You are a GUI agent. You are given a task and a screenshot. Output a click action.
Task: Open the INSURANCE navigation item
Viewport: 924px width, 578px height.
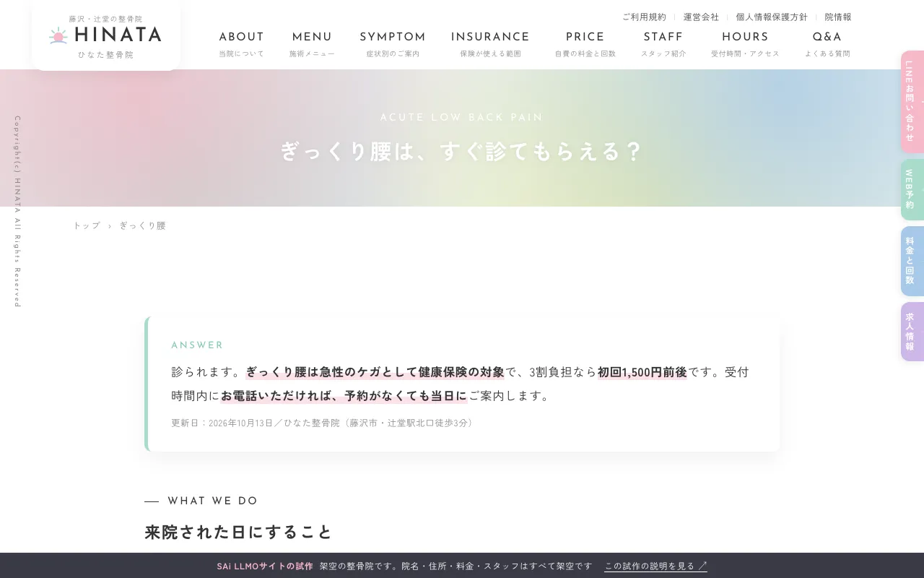point(490,44)
